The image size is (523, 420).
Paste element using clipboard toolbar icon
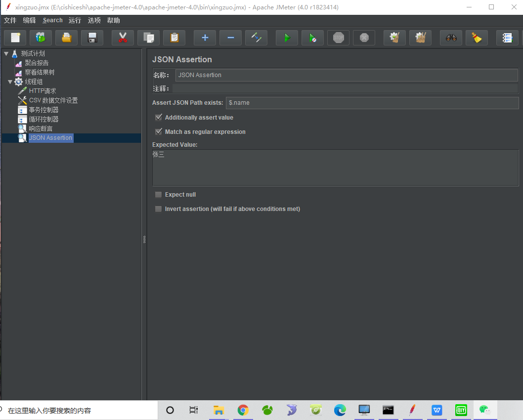point(174,38)
